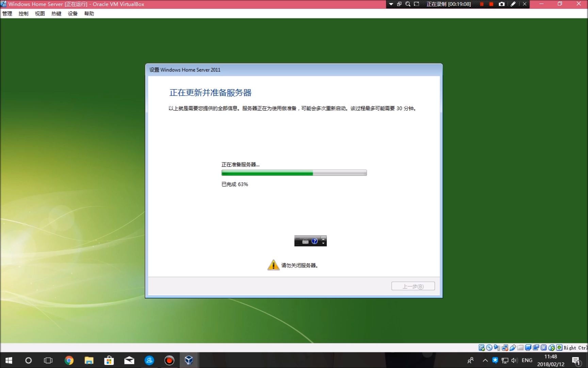This screenshot has width=588, height=368.
Task: Click the VirtualBox video capture status icon
Action: click(536, 348)
